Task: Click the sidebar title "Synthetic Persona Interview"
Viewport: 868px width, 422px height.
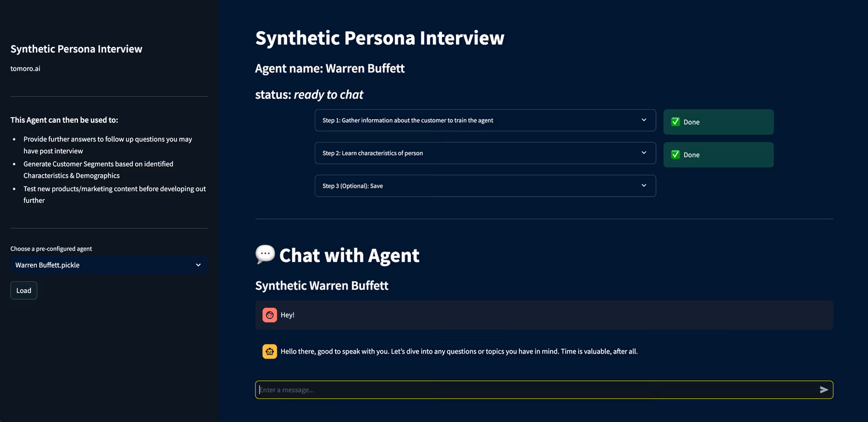Action: pyautogui.click(x=76, y=49)
